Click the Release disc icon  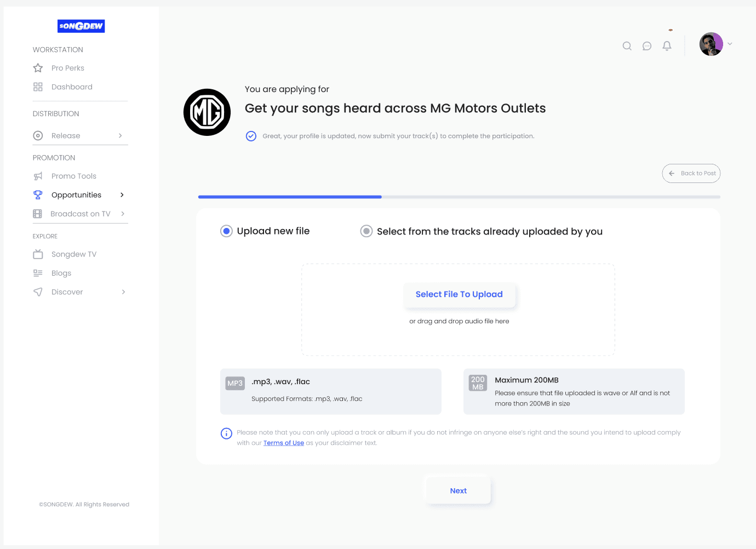point(38,135)
